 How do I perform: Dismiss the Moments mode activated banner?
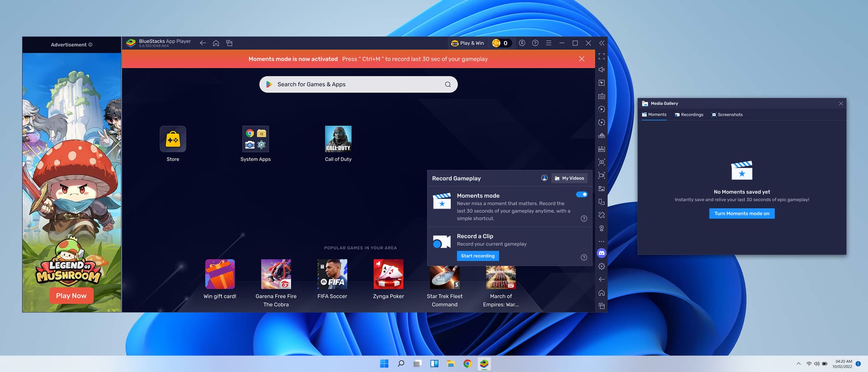coord(582,59)
